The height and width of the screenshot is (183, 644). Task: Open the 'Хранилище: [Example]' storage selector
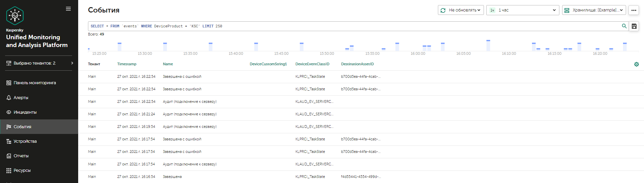click(x=594, y=10)
